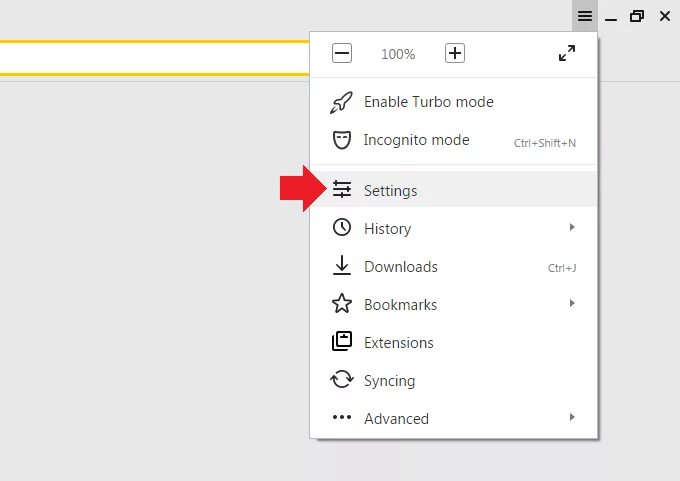Expand the Bookmarks submenu arrow
Viewport: 680px width, 481px height.
point(572,303)
